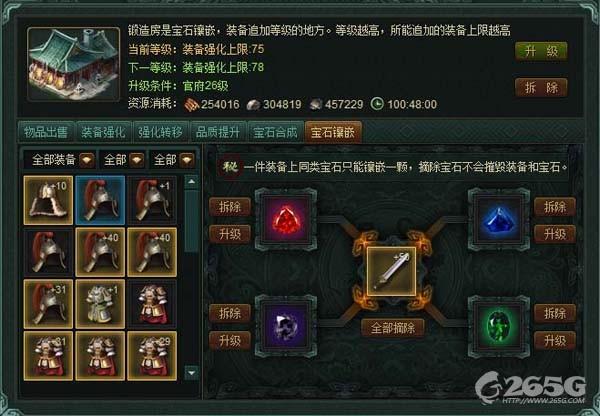Select the blue sapphire gem slot
Image resolution: width=600 pixels, height=416 pixels.
point(499,220)
